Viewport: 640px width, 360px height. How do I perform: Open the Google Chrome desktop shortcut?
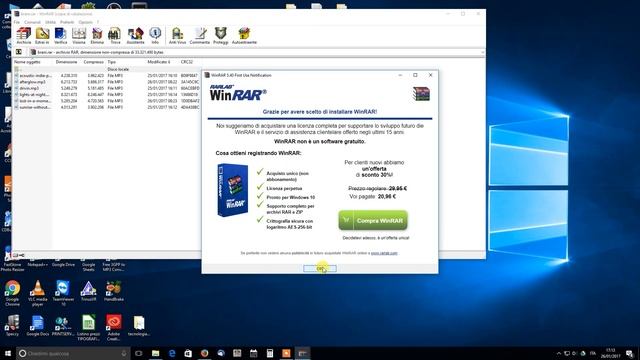point(12,293)
